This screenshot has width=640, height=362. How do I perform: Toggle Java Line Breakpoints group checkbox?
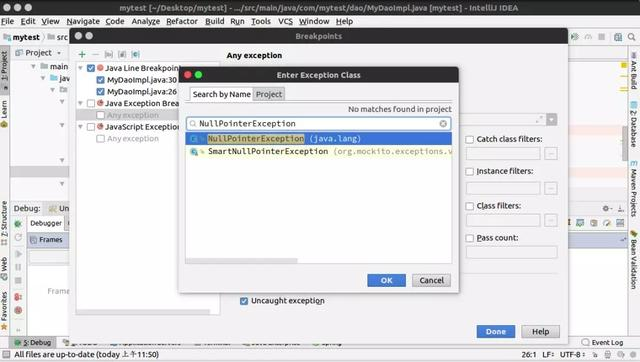coord(91,68)
